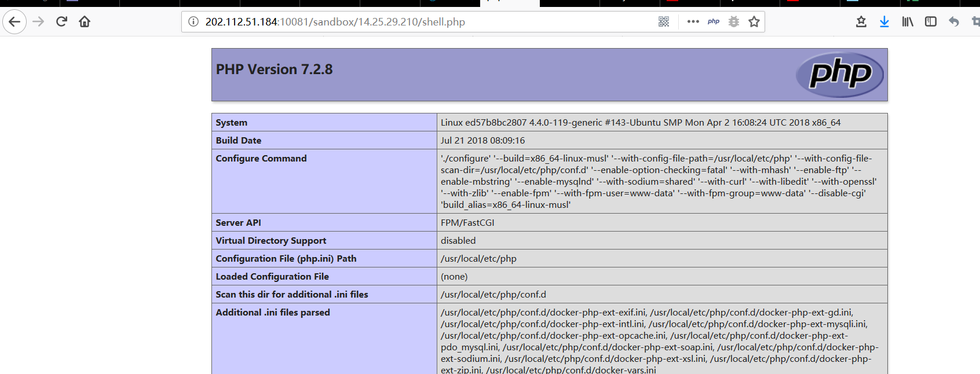Show site information via the info icon
The height and width of the screenshot is (374, 980).
click(x=193, y=22)
